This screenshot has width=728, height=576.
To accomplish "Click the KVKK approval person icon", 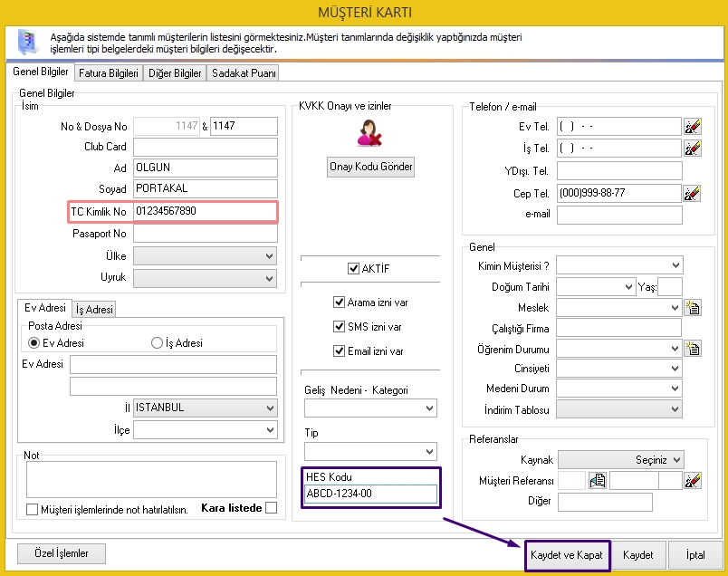I will click(x=369, y=134).
